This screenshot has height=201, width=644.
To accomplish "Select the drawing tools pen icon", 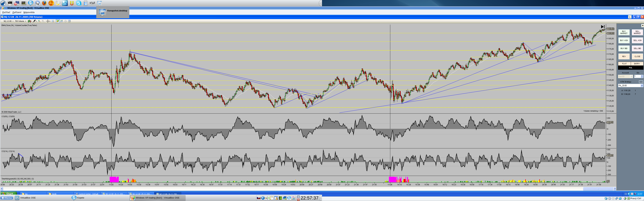I will click(x=35, y=21).
